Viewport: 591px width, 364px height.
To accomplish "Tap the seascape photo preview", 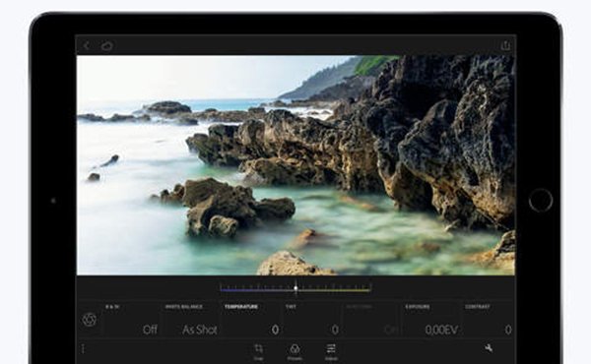I will [x=295, y=165].
